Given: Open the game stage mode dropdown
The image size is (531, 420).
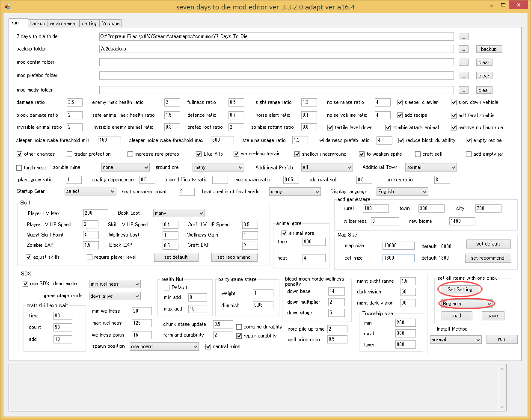Looking at the screenshot, I should [115, 296].
